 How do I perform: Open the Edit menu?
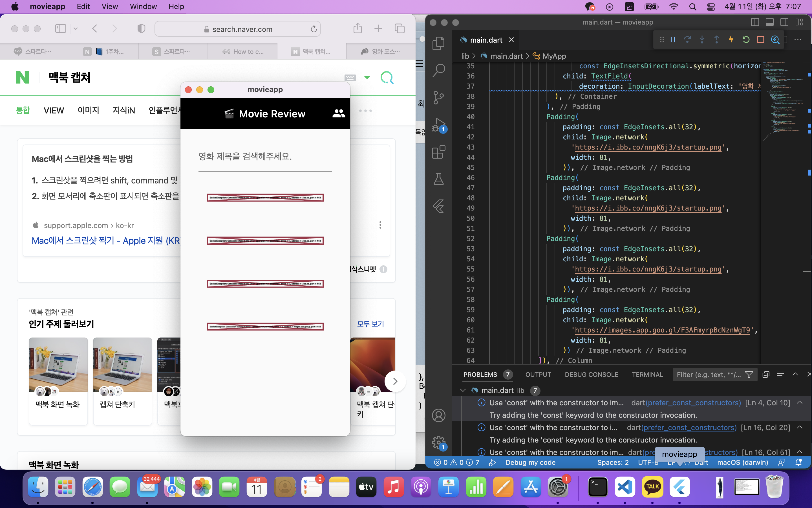83,7
